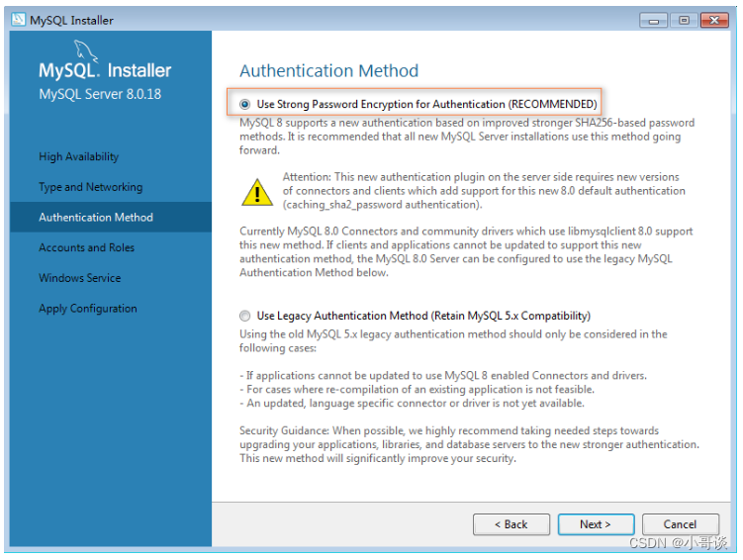Select Authentication Method sidebar step

[111, 218]
